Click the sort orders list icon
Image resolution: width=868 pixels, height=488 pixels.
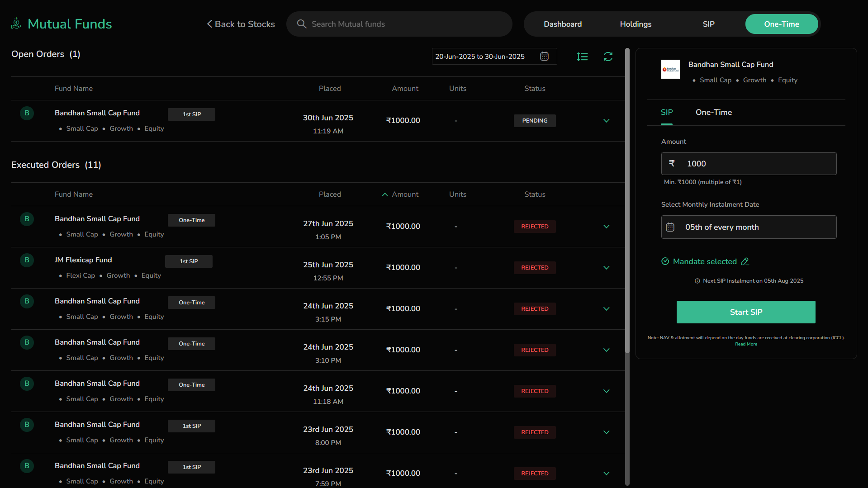click(x=583, y=57)
